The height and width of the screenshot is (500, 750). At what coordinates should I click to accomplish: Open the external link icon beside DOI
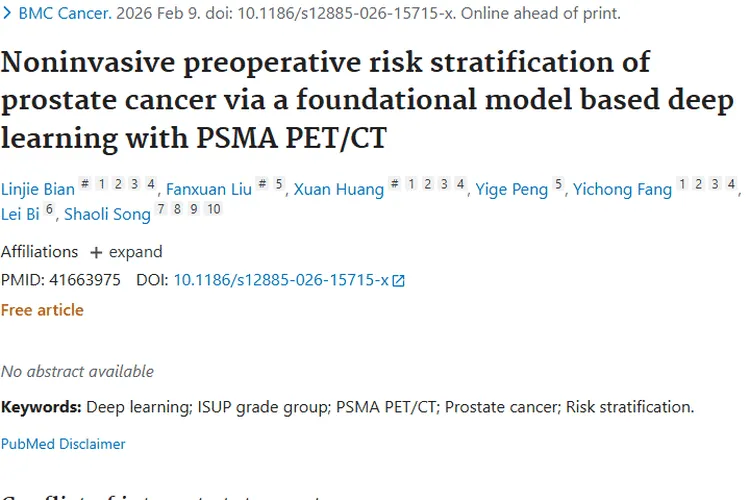399,281
